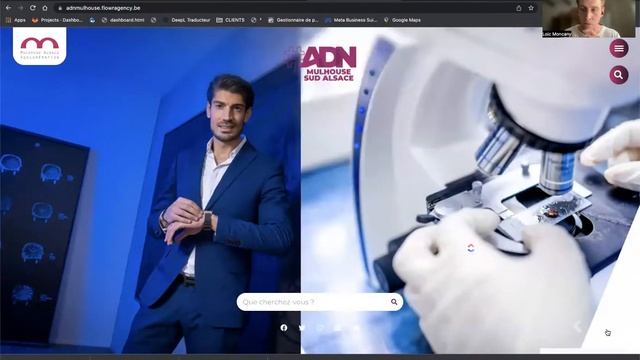Reload the page
Image resolution: width=640 pixels, height=360 pixels.
[33, 8]
